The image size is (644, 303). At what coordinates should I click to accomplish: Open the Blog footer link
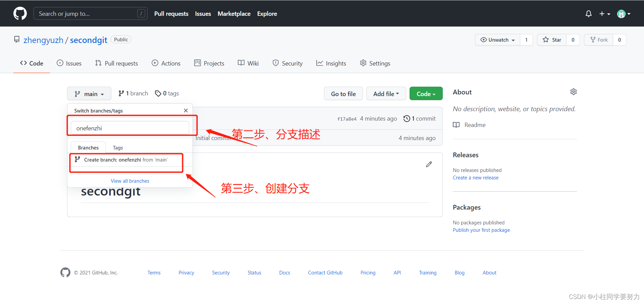460,273
